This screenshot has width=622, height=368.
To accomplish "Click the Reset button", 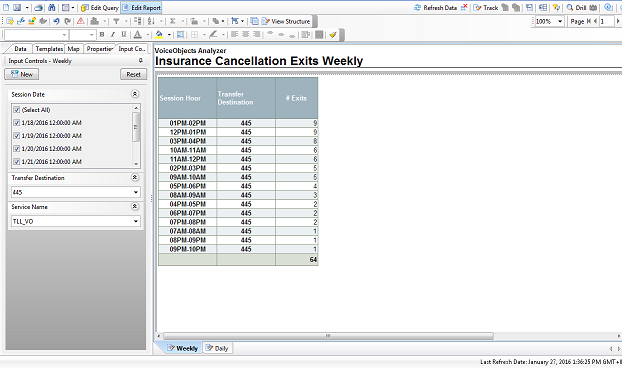I will click(133, 74).
